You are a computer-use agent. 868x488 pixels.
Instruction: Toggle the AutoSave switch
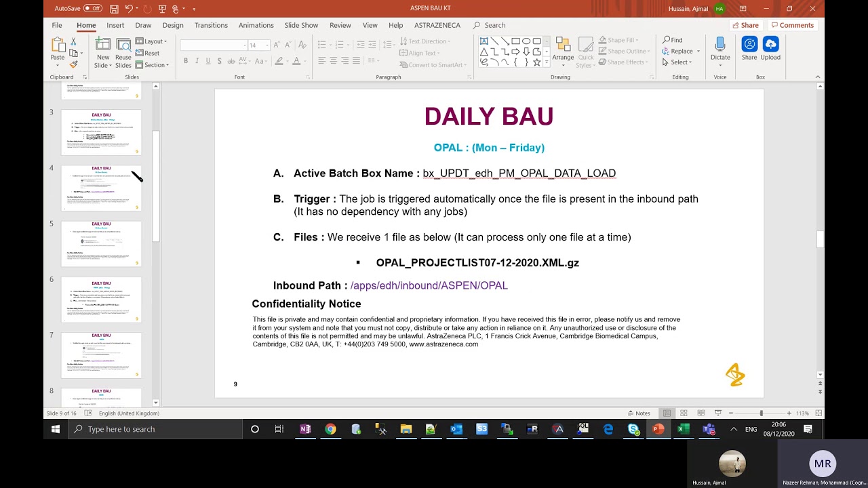(93, 9)
